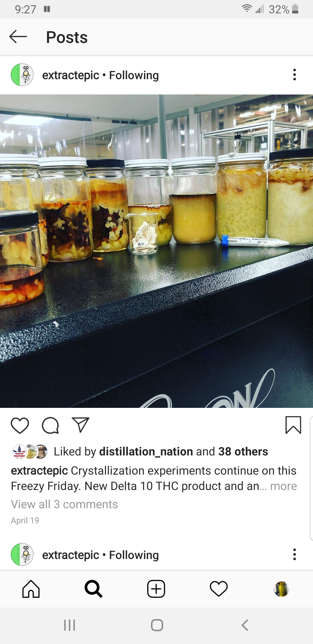Like the post with the heart icon

pyautogui.click(x=20, y=426)
